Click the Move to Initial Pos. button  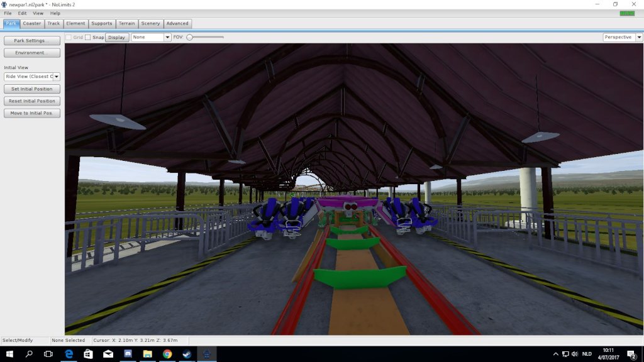click(32, 113)
